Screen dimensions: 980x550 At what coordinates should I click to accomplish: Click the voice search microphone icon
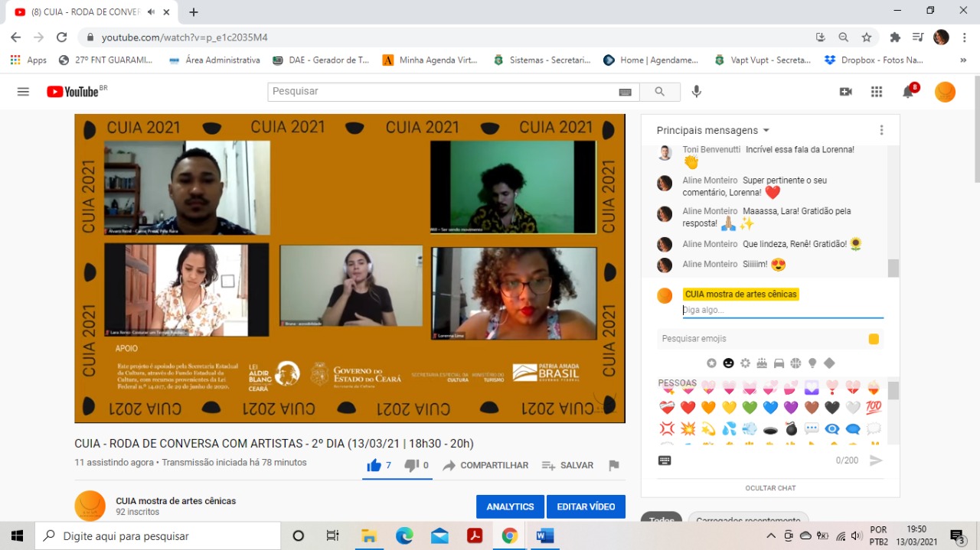[x=697, y=92]
